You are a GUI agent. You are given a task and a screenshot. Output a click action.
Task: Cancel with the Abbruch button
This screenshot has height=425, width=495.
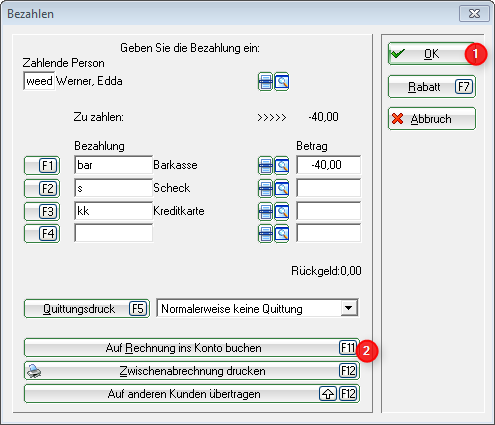coord(431,119)
